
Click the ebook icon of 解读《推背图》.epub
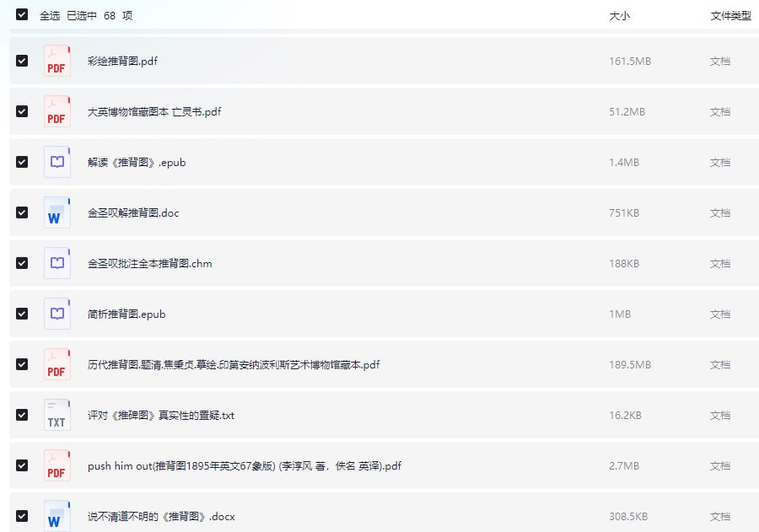pos(57,162)
